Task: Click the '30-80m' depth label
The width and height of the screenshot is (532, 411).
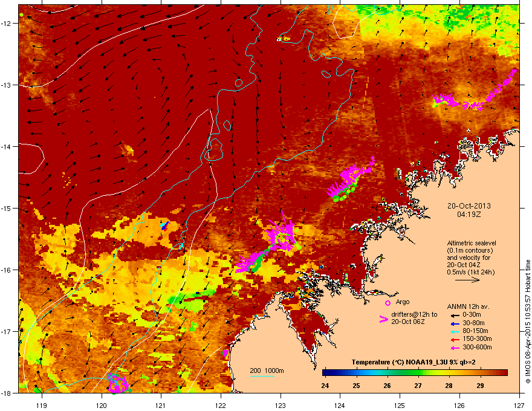Action: coord(473,323)
